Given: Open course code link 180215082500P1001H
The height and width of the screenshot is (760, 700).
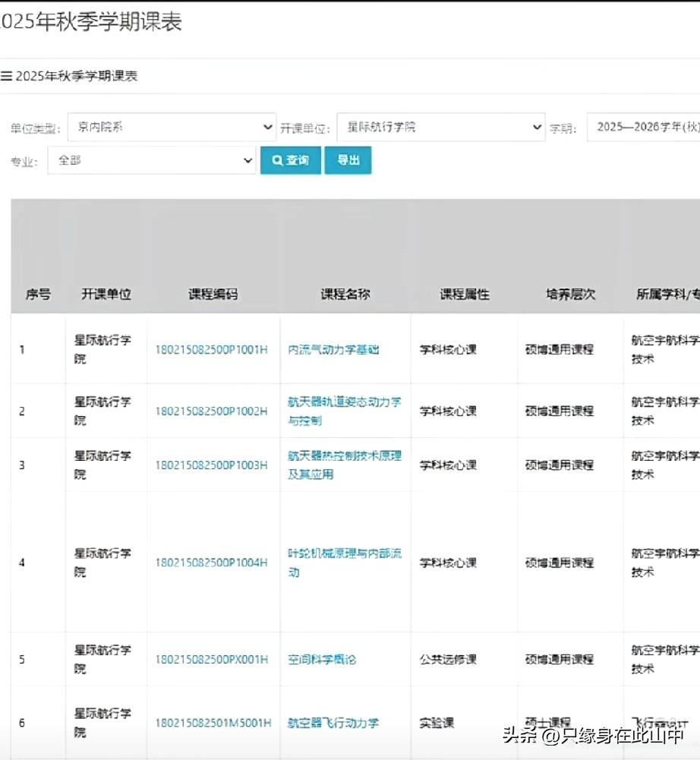Looking at the screenshot, I should 212,350.
